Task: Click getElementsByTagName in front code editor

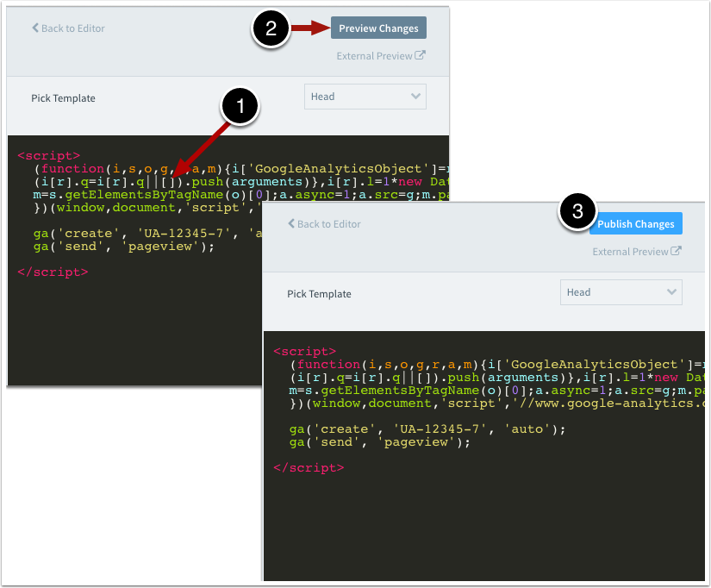Action: (x=400, y=391)
